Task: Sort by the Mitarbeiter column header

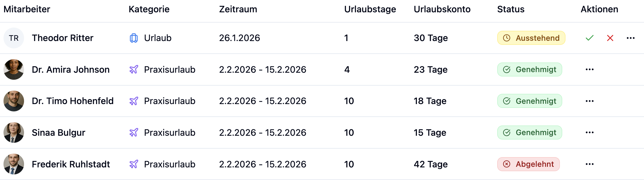Action: (27, 9)
